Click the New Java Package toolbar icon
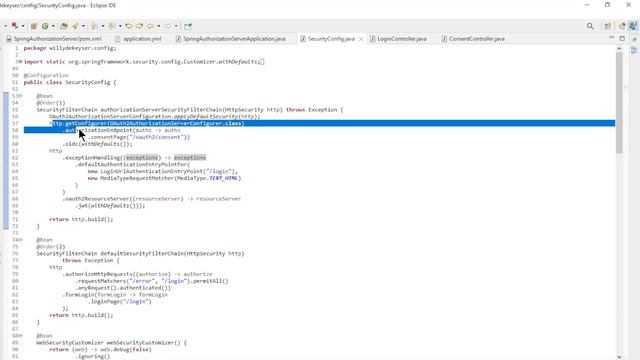This screenshot has width=640, height=360. (x=34, y=26)
